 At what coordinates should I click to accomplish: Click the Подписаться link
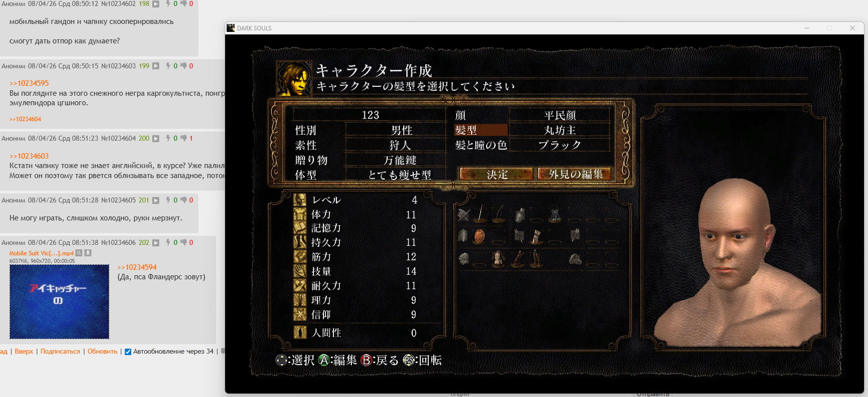pos(60,352)
